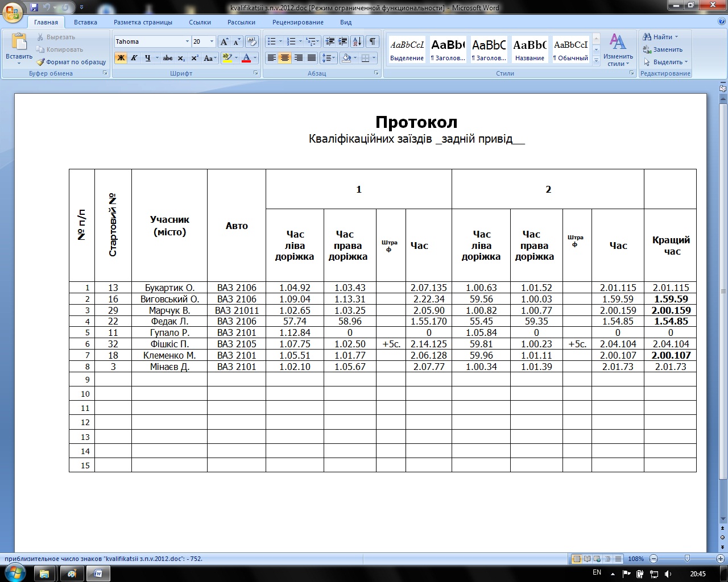The height and width of the screenshot is (582, 728).
Task: Open the volume control in system tray
Action: (x=667, y=573)
